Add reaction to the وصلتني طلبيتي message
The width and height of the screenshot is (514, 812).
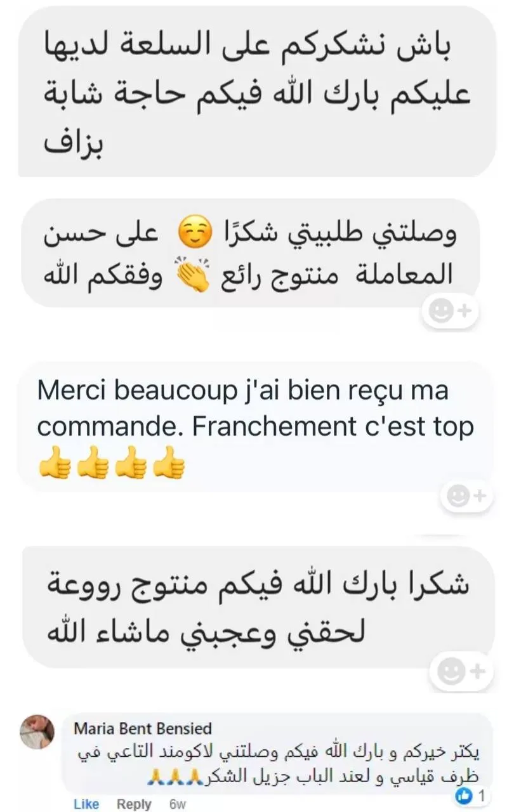(449, 311)
